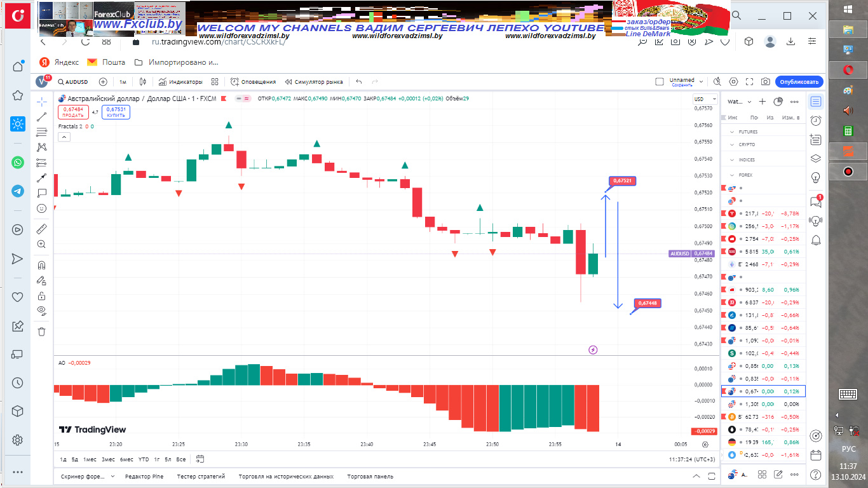Select the 1мес date range
Screen dimensions: 868x488
90,459
